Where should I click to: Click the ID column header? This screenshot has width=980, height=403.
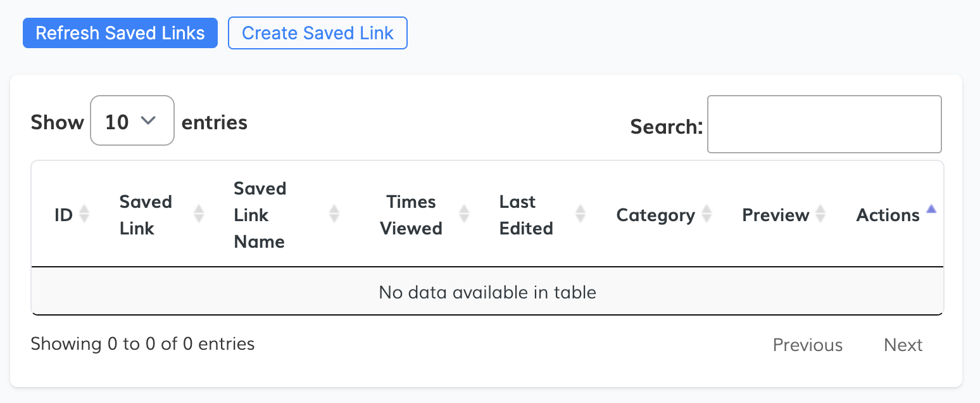click(63, 215)
